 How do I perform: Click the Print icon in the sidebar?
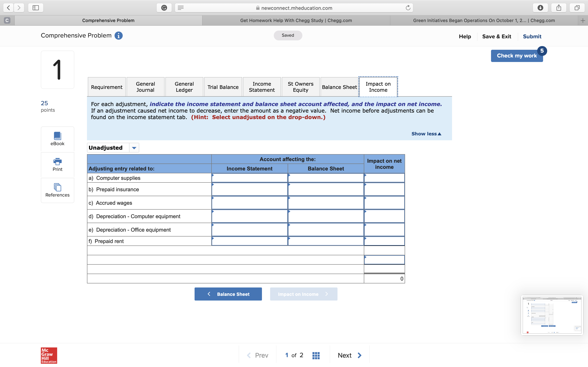(x=57, y=165)
